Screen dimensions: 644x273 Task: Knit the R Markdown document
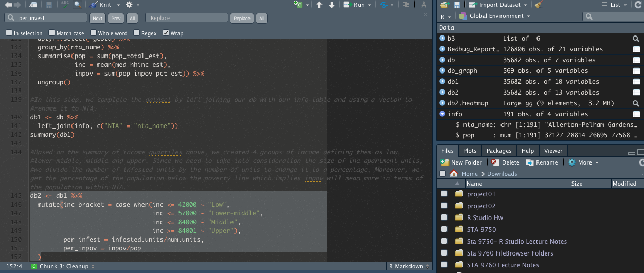pyautogui.click(x=100, y=5)
